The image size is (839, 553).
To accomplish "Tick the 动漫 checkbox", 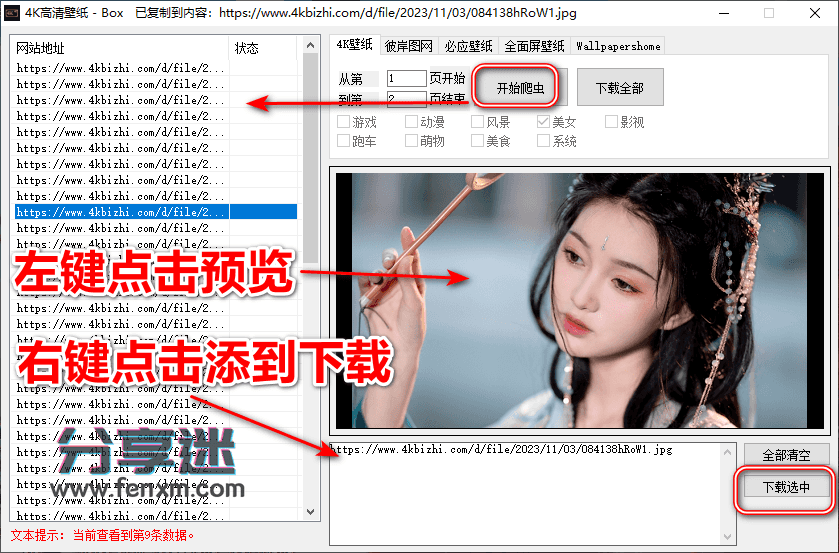I will click(x=412, y=123).
